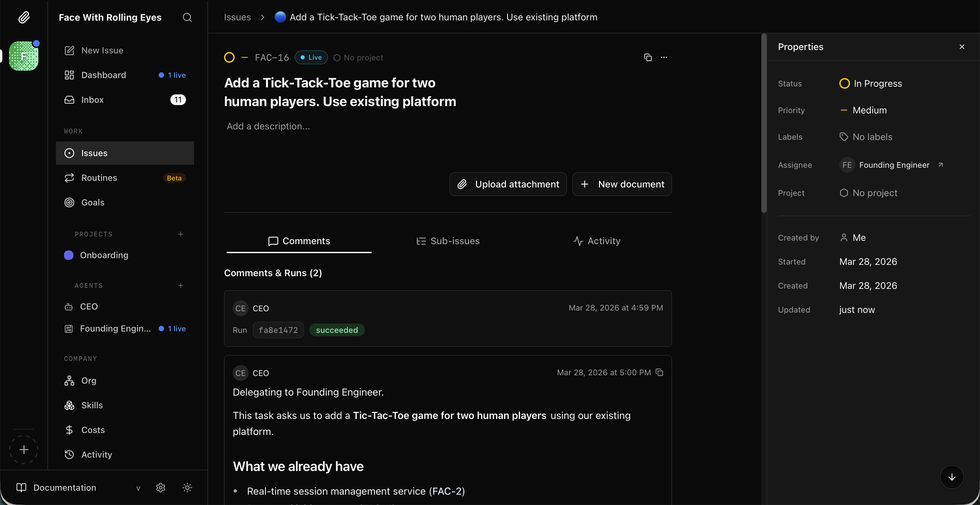Switch to the Activity tab
This screenshot has width=980, height=505.
point(597,240)
